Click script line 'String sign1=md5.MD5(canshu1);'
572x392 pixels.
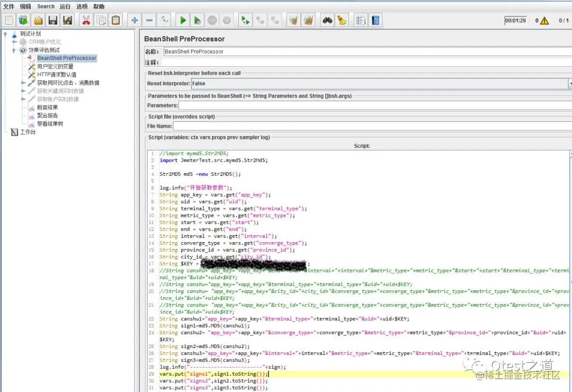click(x=204, y=326)
